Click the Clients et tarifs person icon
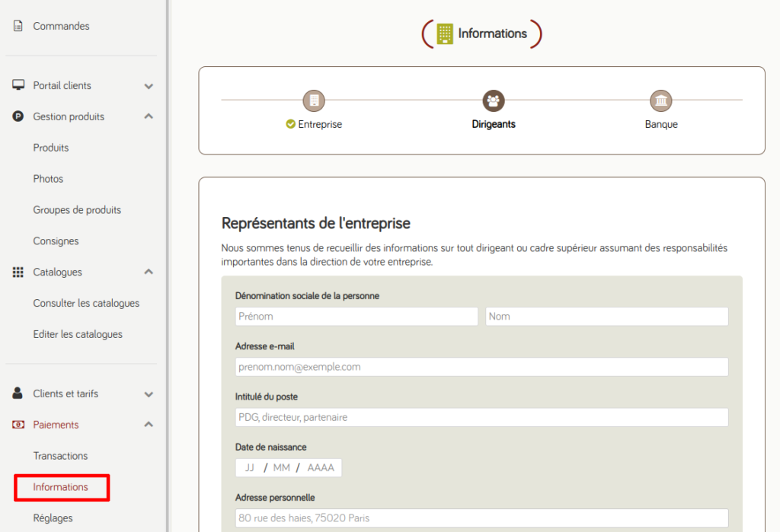Viewport: 780px width, 532px height. click(x=18, y=393)
